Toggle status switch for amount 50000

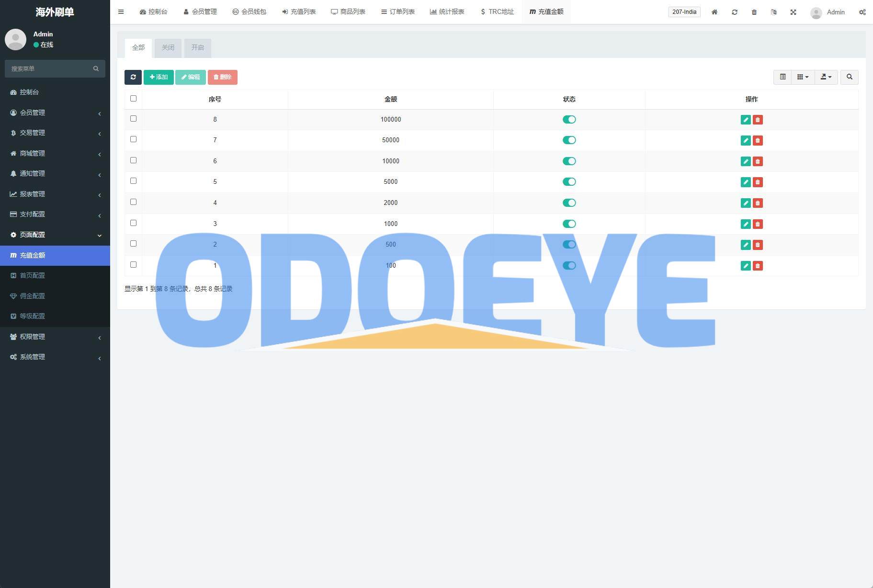pos(569,140)
